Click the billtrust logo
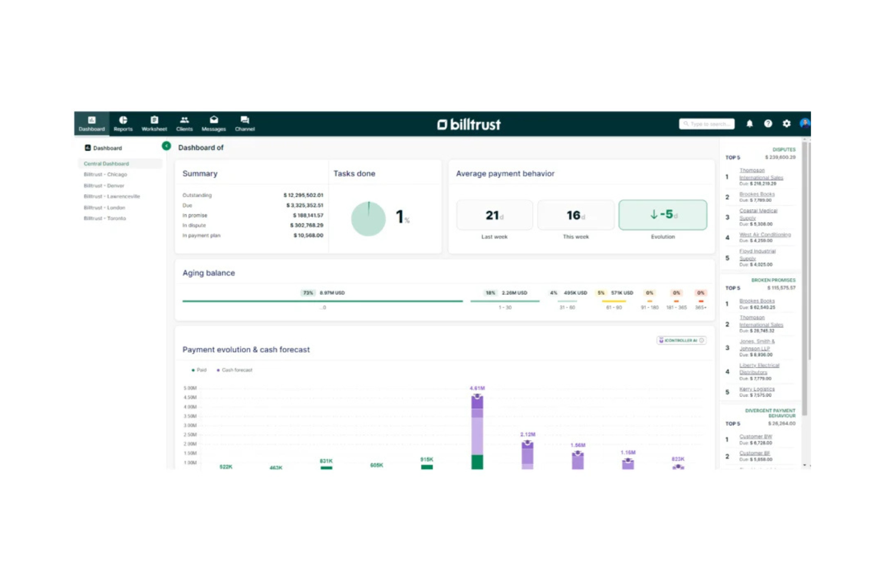Screen dimensions: 882x588 pyautogui.click(x=469, y=124)
